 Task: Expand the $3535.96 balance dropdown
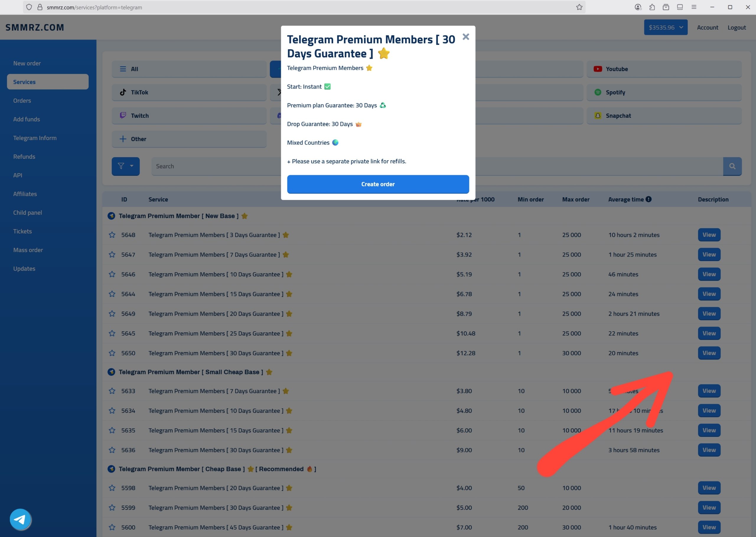(x=665, y=27)
